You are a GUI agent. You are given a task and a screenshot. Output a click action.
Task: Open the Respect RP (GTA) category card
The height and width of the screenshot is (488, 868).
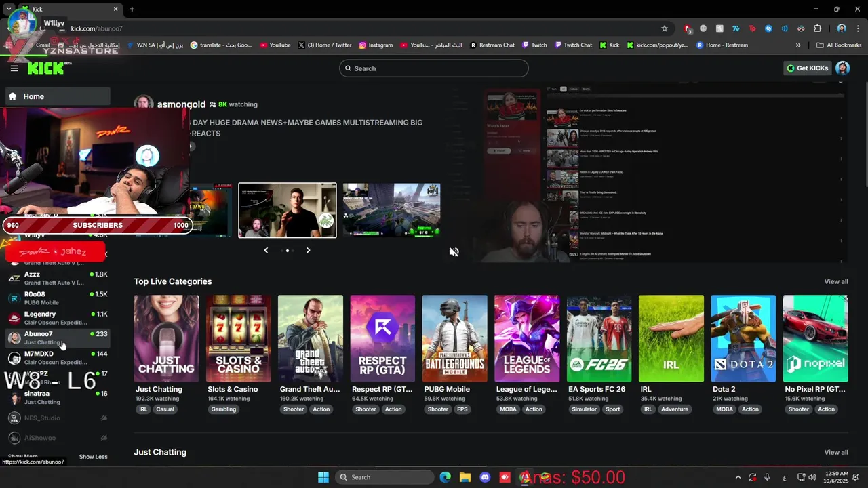[x=382, y=338]
